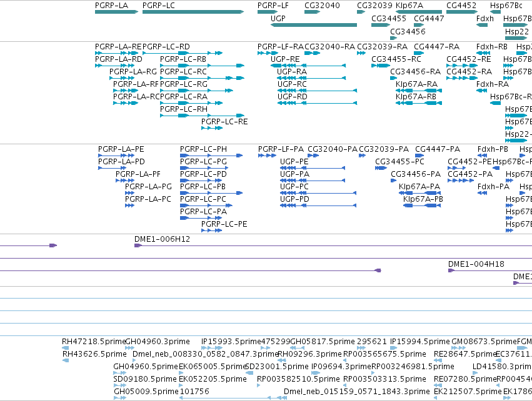Open EST RH47218.5prime
532x401 pixels.
point(93,341)
